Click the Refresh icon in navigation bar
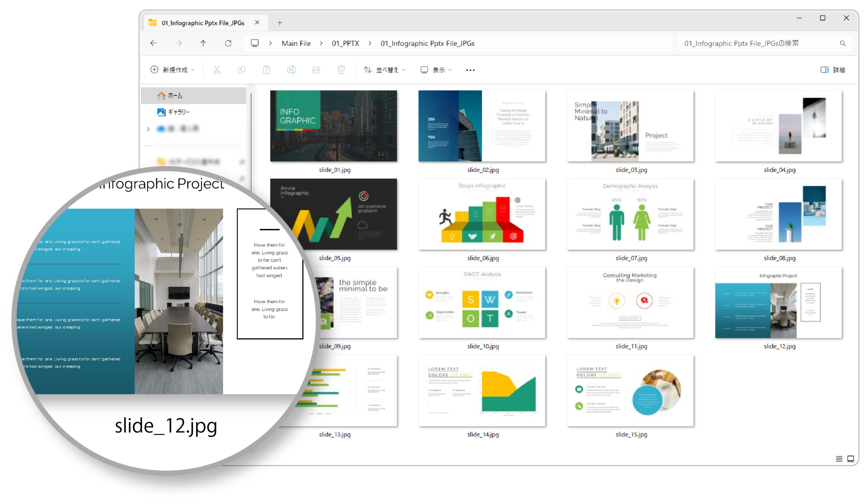 [228, 43]
